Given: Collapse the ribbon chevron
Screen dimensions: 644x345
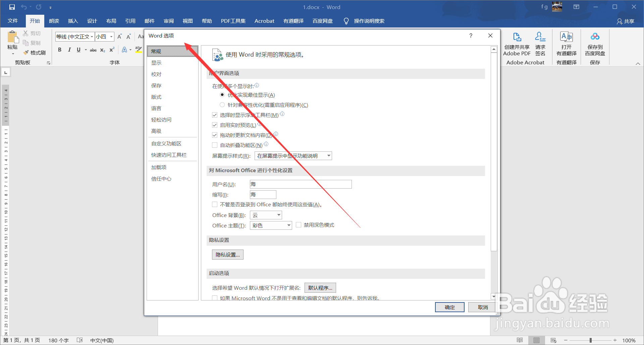Looking at the screenshot, I should point(638,63).
